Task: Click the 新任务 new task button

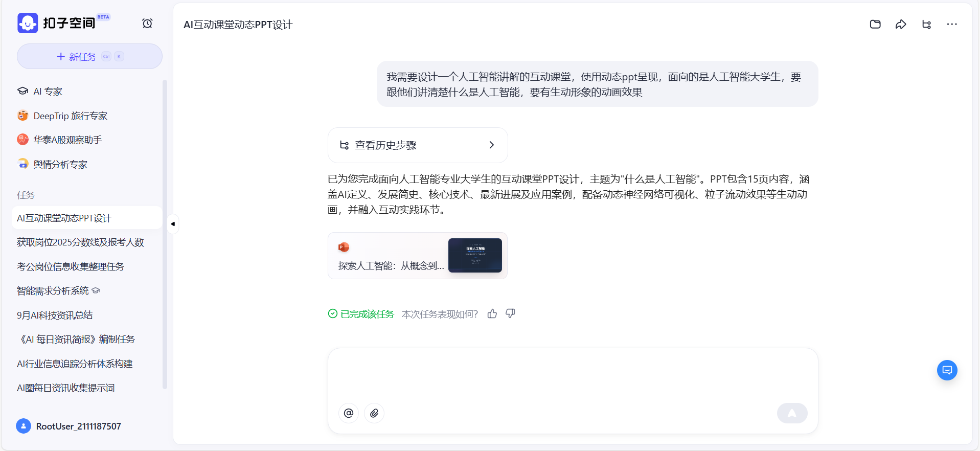Action: [x=89, y=57]
